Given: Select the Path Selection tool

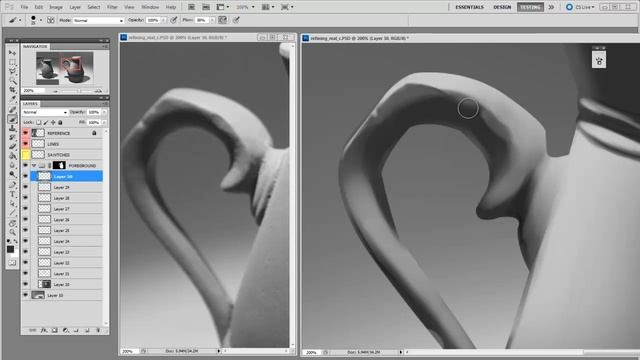Looking at the screenshot, I should click(12, 203).
